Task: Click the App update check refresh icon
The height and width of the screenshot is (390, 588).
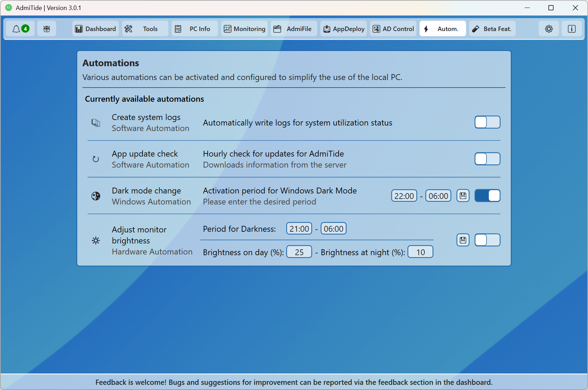Action: pyautogui.click(x=96, y=159)
